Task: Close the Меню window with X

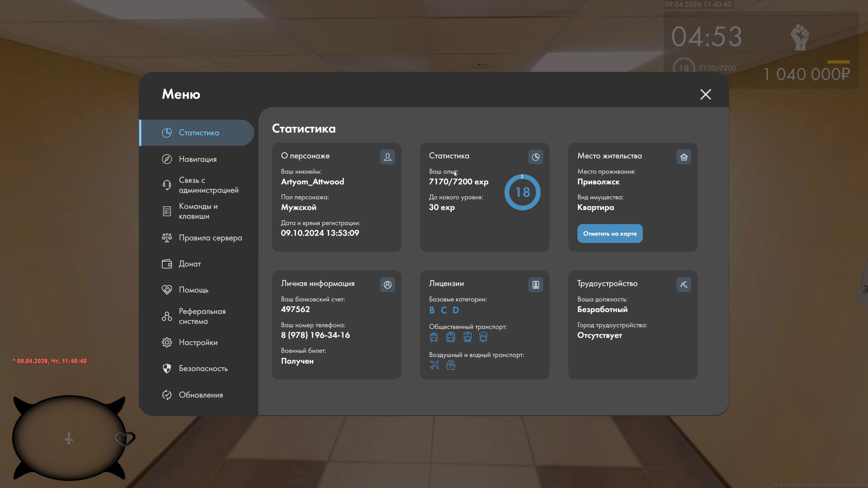Action: pos(706,94)
